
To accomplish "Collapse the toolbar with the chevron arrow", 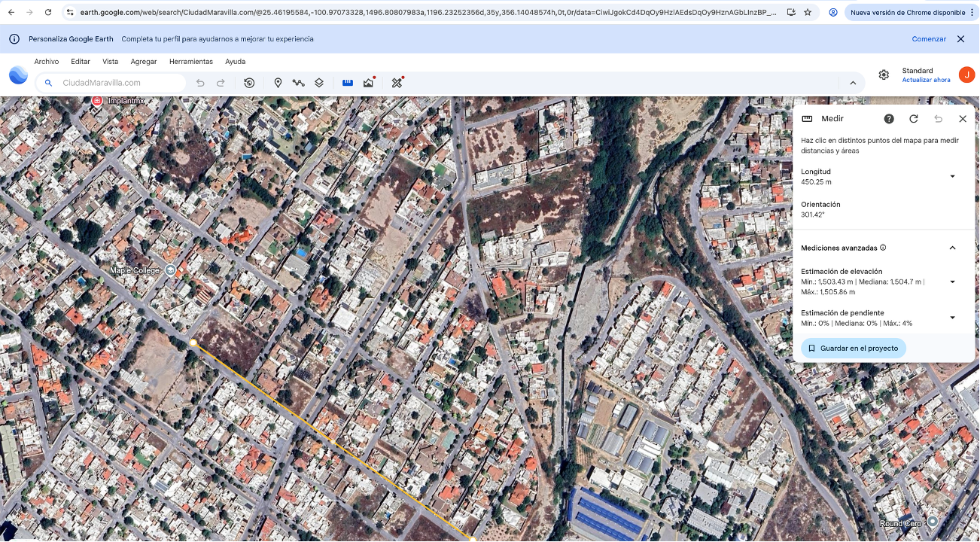I will coord(853,83).
